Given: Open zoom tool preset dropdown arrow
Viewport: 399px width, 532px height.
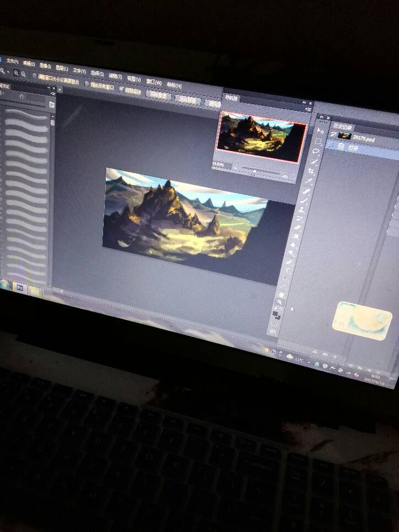Looking at the screenshot, I should point(8,72).
